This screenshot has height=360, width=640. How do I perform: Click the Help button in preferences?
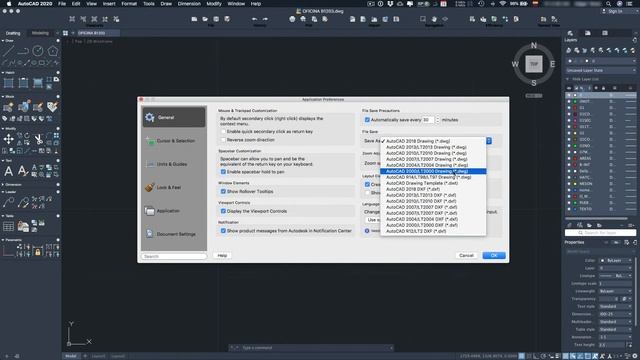(222, 256)
